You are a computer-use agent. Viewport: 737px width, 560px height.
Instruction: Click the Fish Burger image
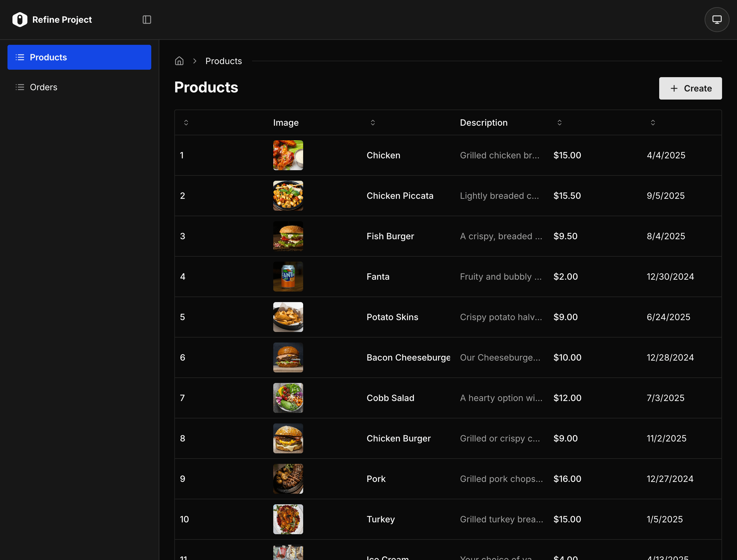pyautogui.click(x=288, y=236)
